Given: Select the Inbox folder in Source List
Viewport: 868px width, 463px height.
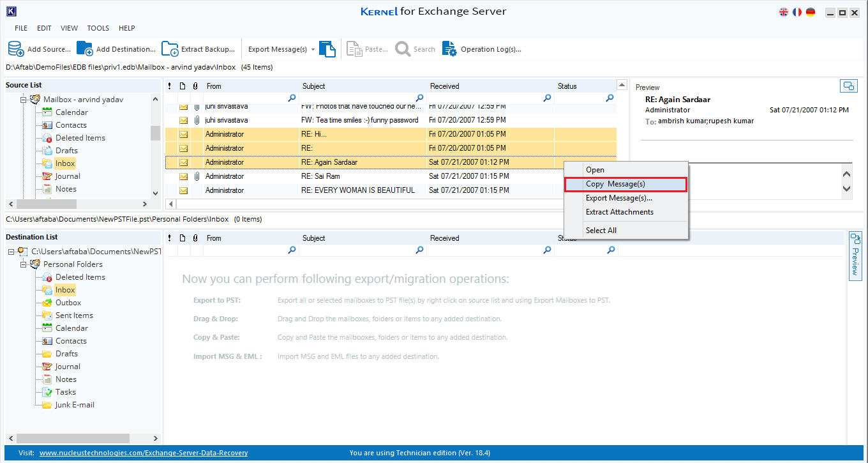Looking at the screenshot, I should pos(65,163).
